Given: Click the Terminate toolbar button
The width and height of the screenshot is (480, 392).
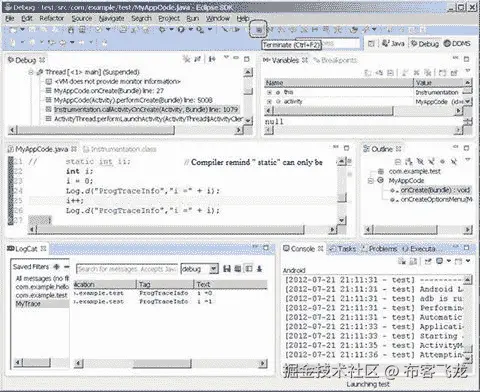Looking at the screenshot, I should 259,30.
